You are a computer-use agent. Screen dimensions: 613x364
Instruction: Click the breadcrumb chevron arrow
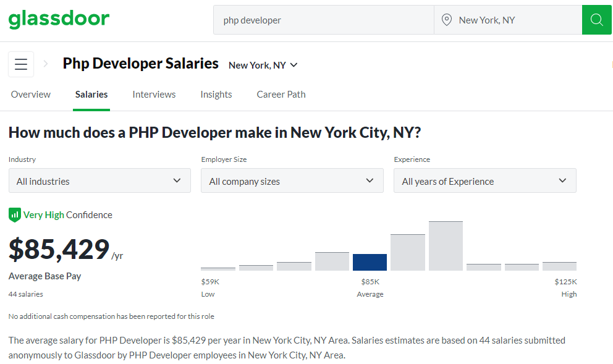coord(46,64)
